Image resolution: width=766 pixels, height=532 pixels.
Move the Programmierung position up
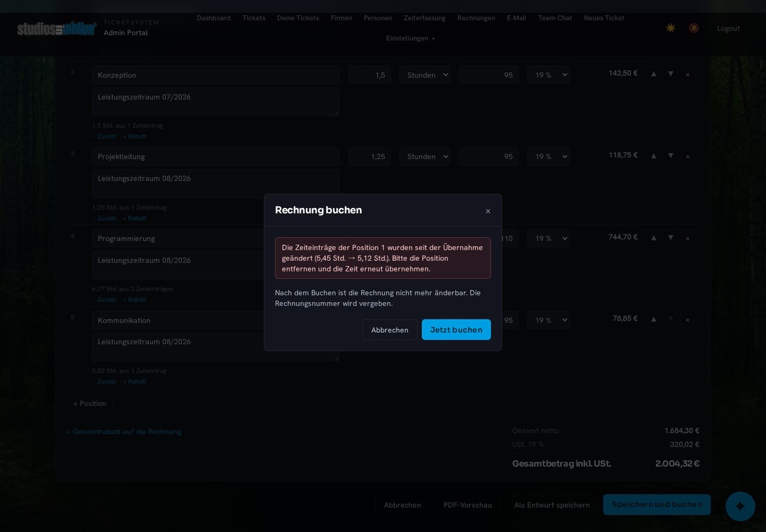[653, 238]
